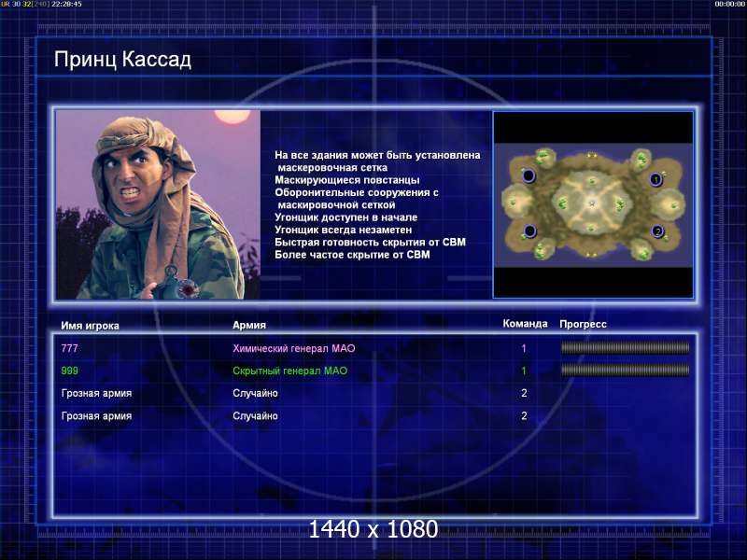Click the line 'маскировочной сеткой'

coord(336,204)
